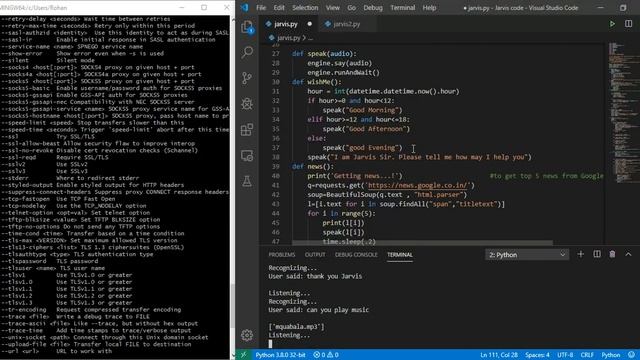640x360 pixels.
Task: Switch to the jarvis.py editor tab
Action: pyautogui.click(x=286, y=24)
